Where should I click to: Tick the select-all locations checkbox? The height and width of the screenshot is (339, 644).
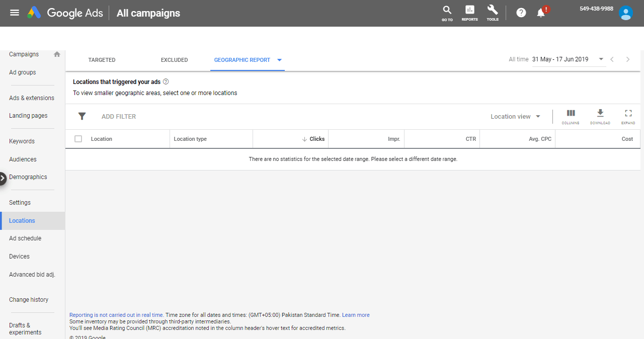(x=78, y=139)
